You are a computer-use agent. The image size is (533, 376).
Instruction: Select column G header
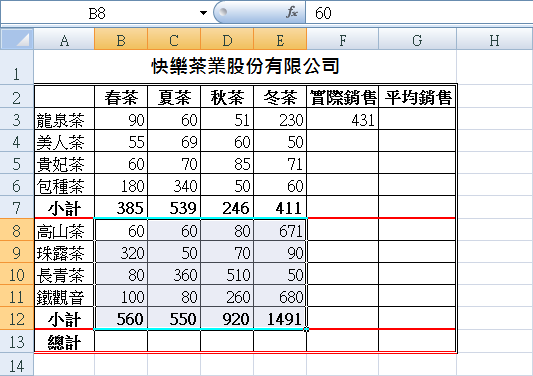417,40
